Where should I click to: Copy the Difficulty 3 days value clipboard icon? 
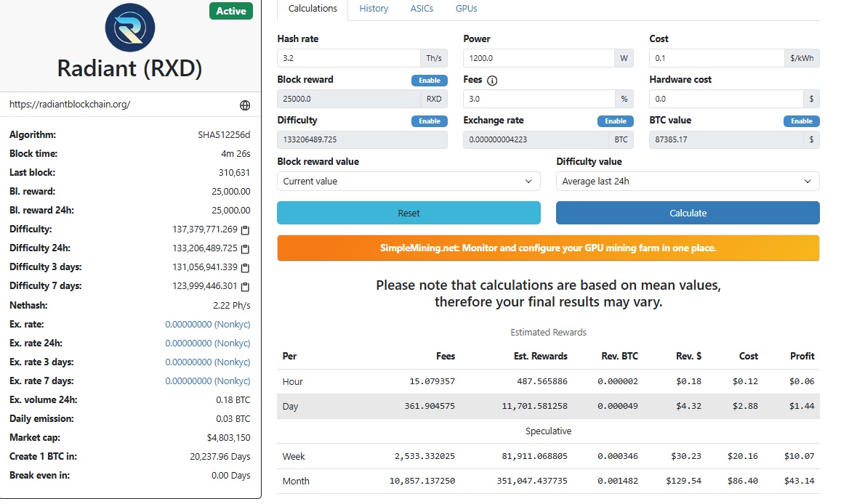click(245, 267)
